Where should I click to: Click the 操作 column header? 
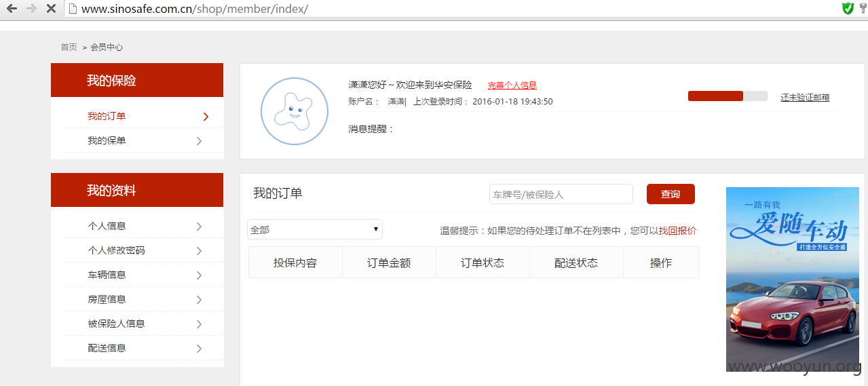coord(661,263)
